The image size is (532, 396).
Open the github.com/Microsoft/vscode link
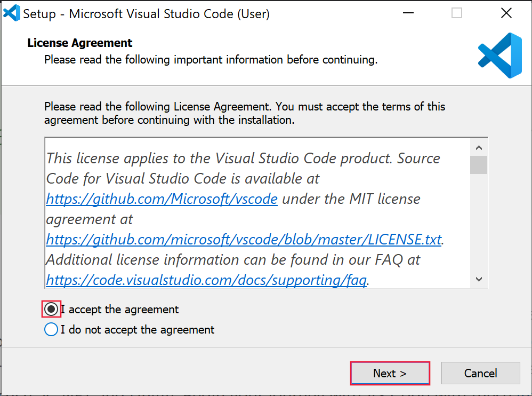[x=162, y=199]
